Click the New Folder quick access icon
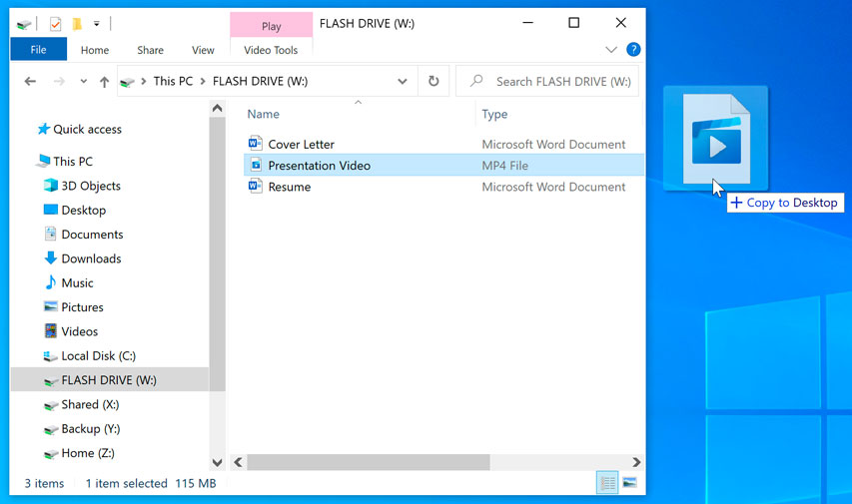The image size is (852, 504). click(77, 24)
